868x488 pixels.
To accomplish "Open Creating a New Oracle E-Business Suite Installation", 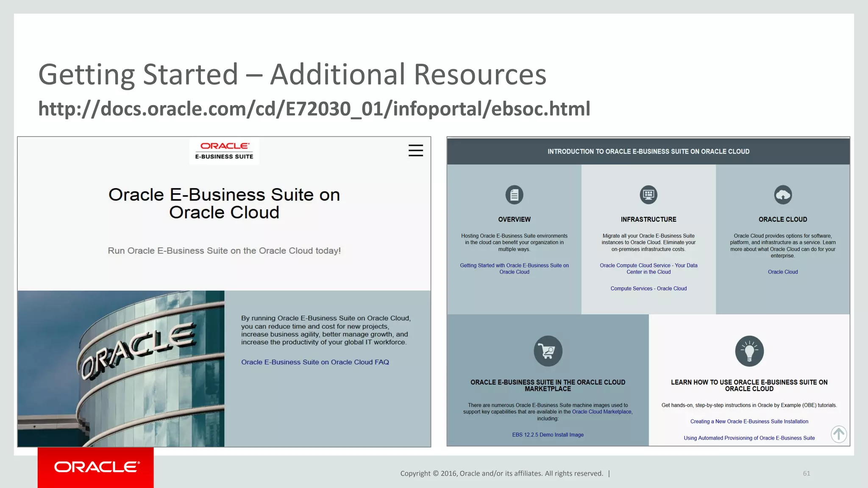I will coord(749,421).
